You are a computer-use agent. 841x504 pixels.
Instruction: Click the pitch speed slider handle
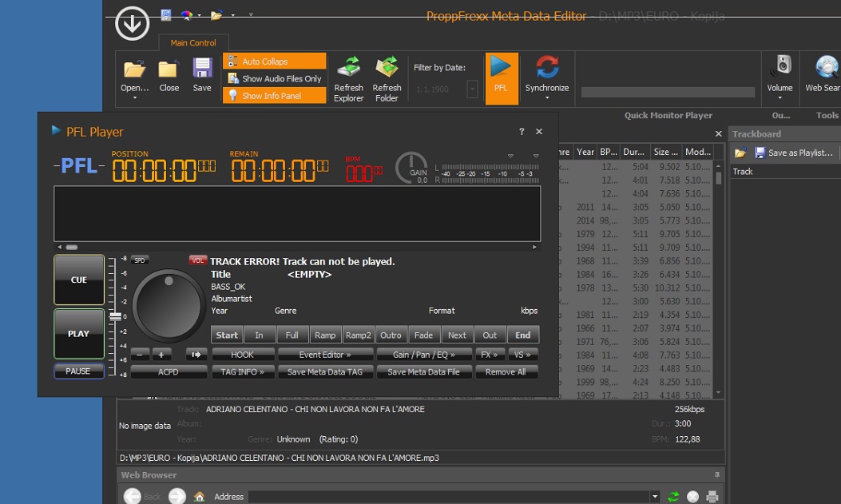[115, 317]
